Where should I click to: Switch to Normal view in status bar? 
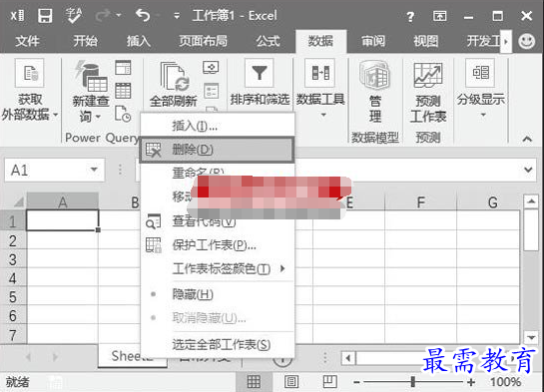tap(254, 382)
